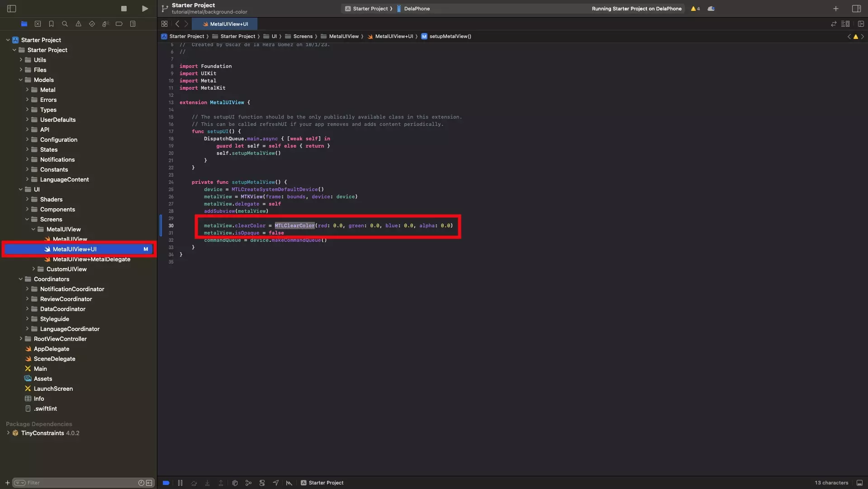The image size is (868, 489).
Task: Open the Starter Project scheme selector
Action: click(366, 8)
